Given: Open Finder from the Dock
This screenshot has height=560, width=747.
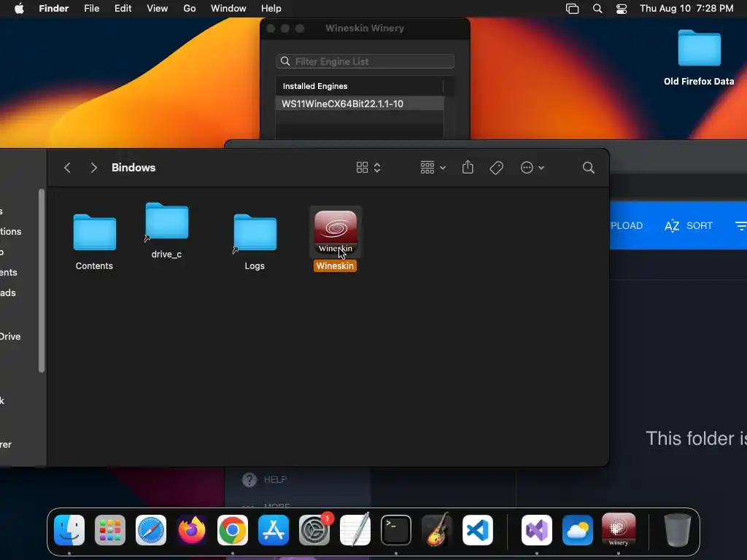Looking at the screenshot, I should click(x=69, y=530).
